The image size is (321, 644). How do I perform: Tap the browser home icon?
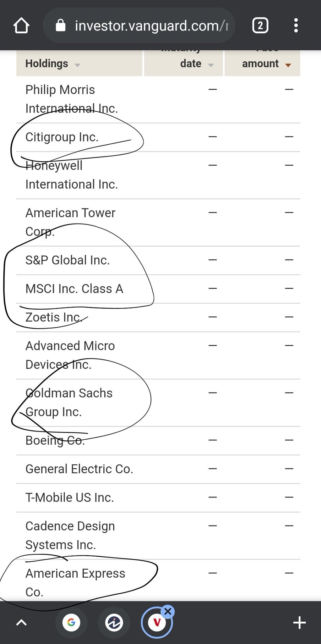[21, 25]
